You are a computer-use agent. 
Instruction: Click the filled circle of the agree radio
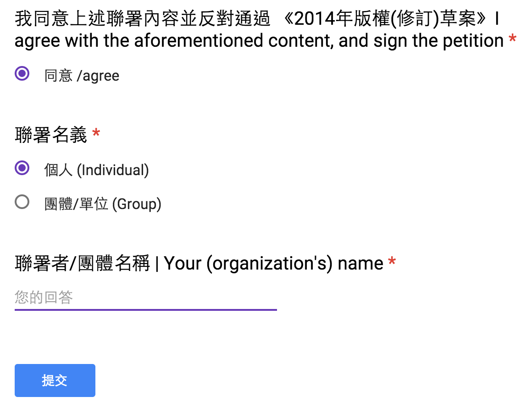(21, 73)
